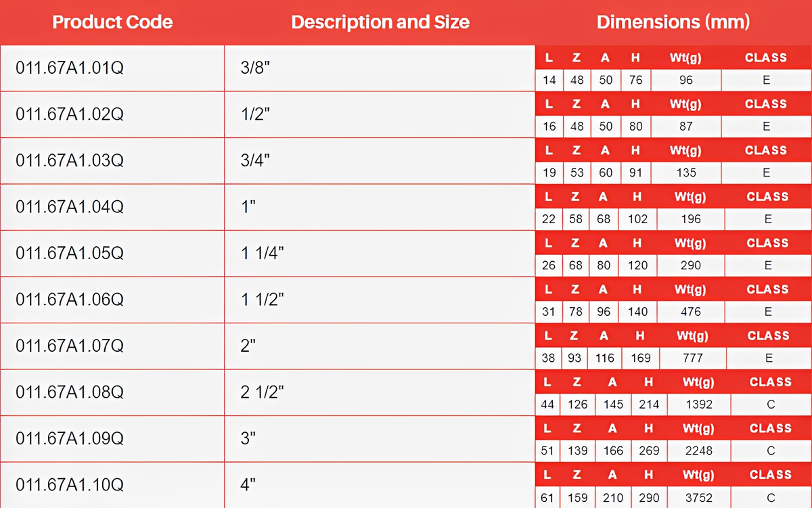The width and height of the screenshot is (812, 508).
Task: Select product code 011.67A1.07Q
Action: coord(70,346)
